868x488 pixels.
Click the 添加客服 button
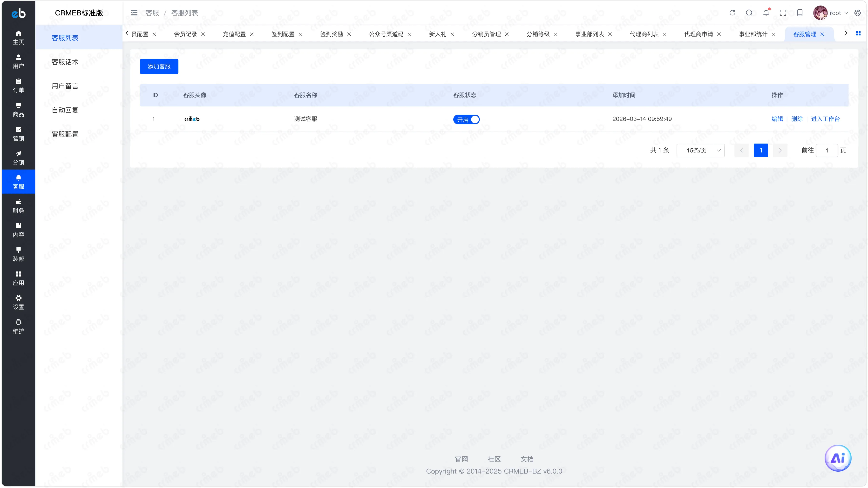coord(159,66)
